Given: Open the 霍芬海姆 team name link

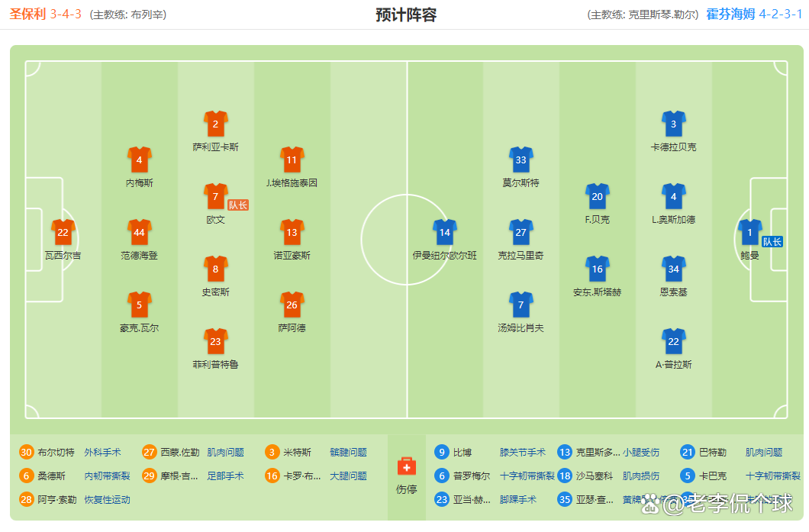Looking at the screenshot, I should click(730, 14).
